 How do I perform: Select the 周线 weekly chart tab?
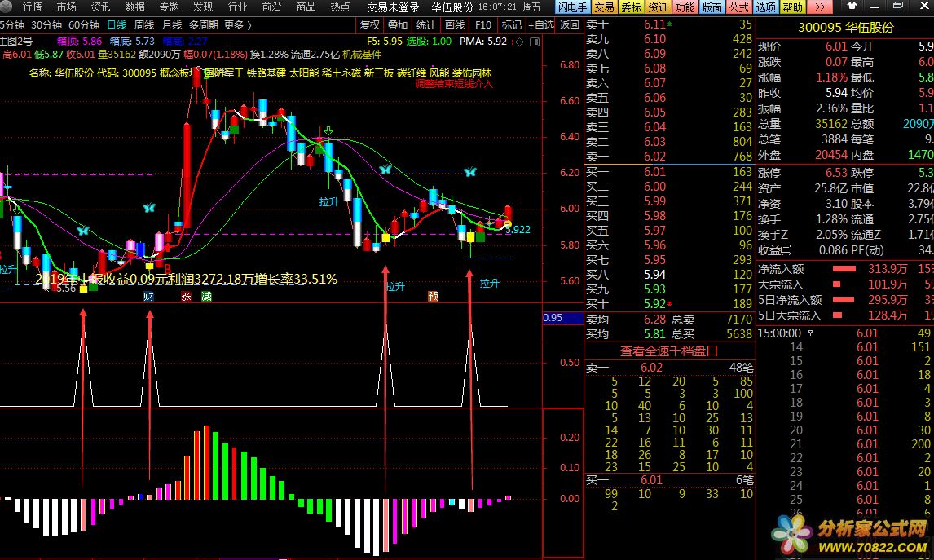point(144,25)
